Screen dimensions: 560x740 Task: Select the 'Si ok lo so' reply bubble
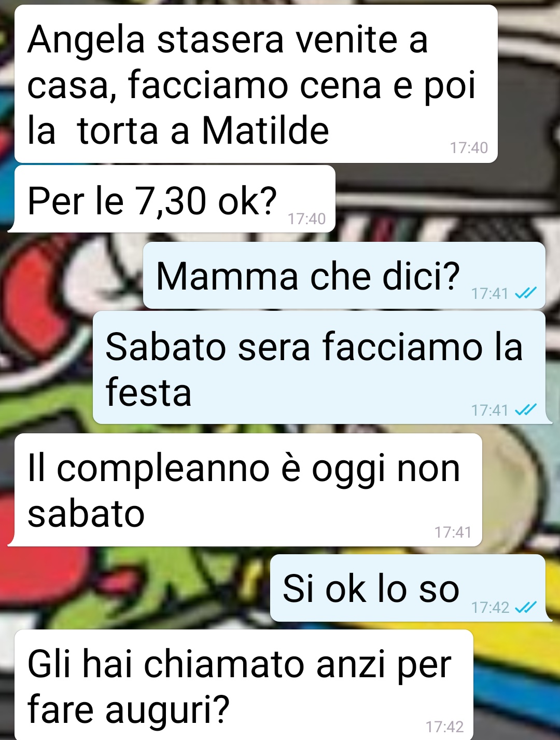click(x=408, y=588)
